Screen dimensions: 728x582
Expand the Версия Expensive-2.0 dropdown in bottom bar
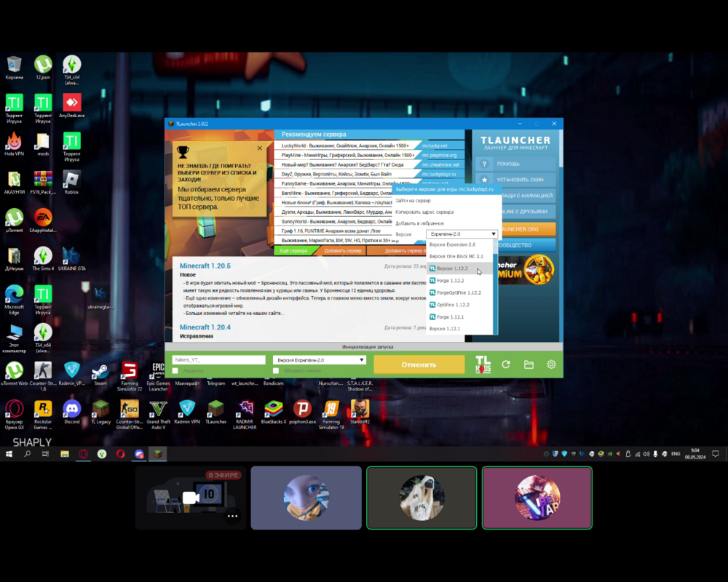320,360
